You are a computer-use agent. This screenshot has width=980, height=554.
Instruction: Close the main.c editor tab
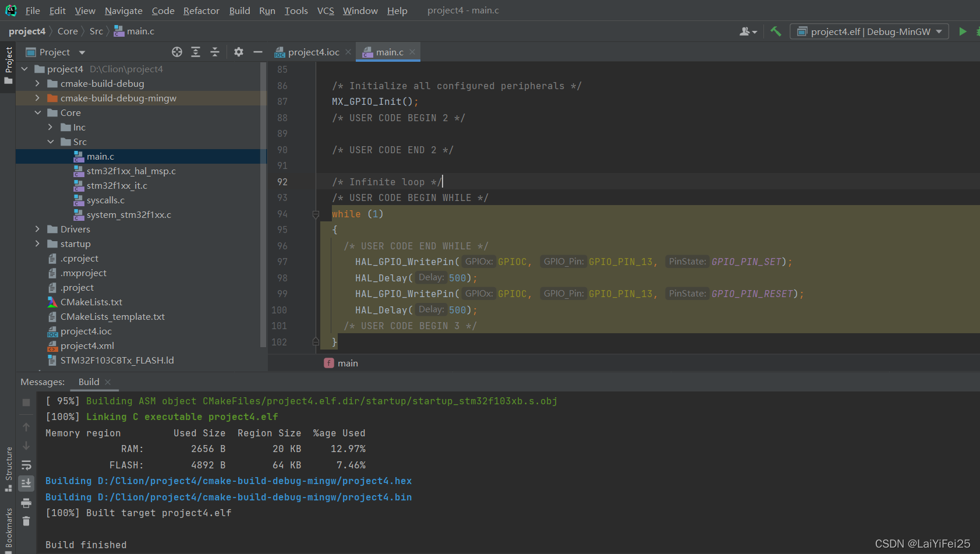tap(412, 52)
